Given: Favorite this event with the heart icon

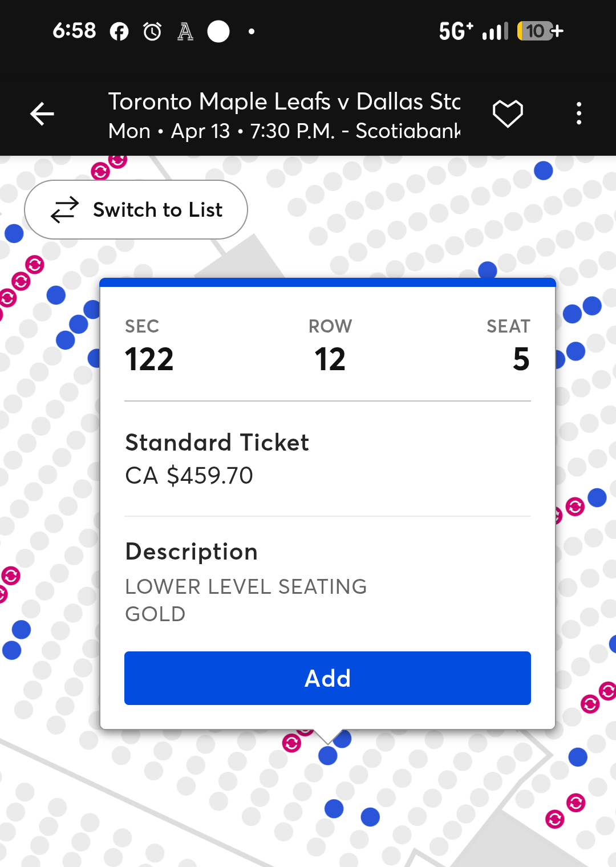Looking at the screenshot, I should [x=508, y=114].
